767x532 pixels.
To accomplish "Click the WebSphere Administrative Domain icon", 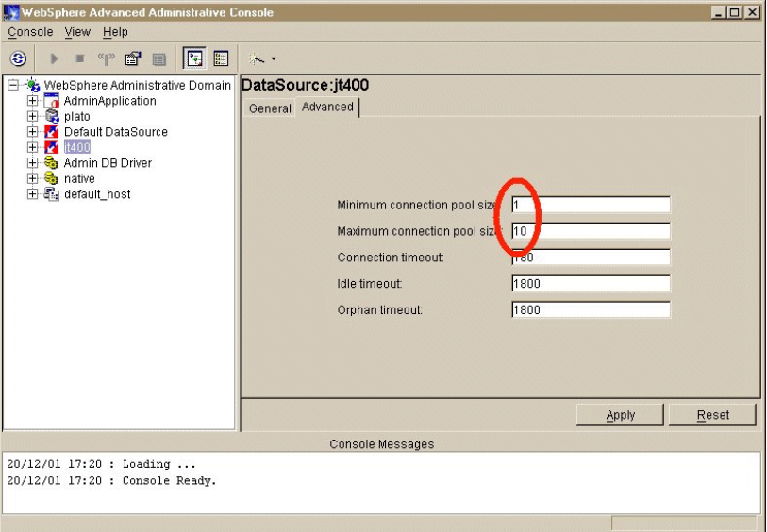I will [x=33, y=85].
